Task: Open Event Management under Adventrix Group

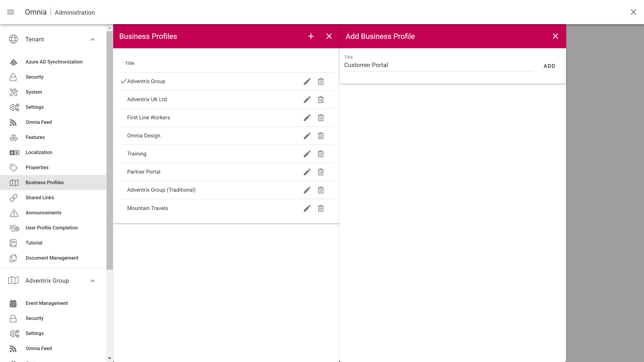Action: click(x=46, y=303)
